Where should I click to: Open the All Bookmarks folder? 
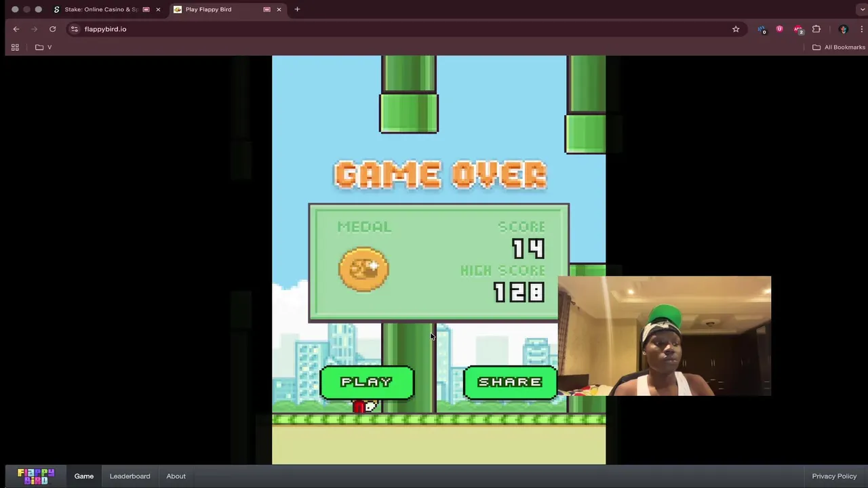click(839, 47)
